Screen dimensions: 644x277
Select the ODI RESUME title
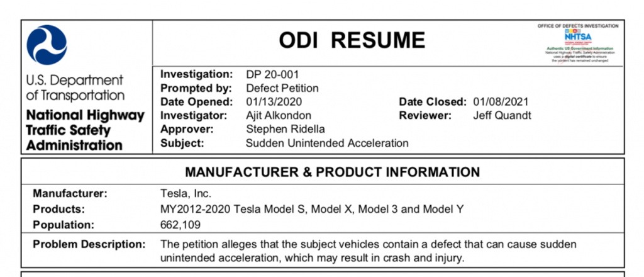[352, 40]
